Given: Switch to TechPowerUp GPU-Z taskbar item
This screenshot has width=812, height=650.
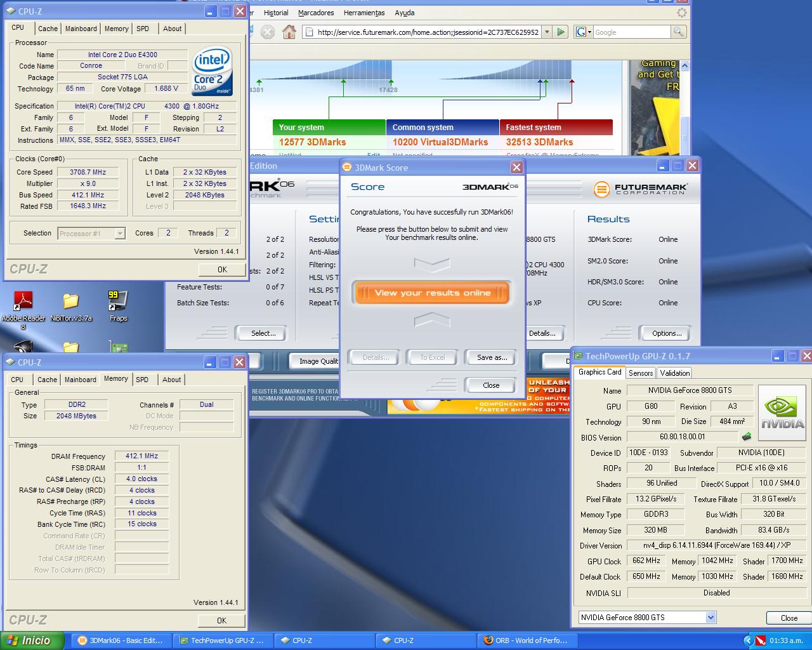Looking at the screenshot, I should pyautogui.click(x=222, y=640).
